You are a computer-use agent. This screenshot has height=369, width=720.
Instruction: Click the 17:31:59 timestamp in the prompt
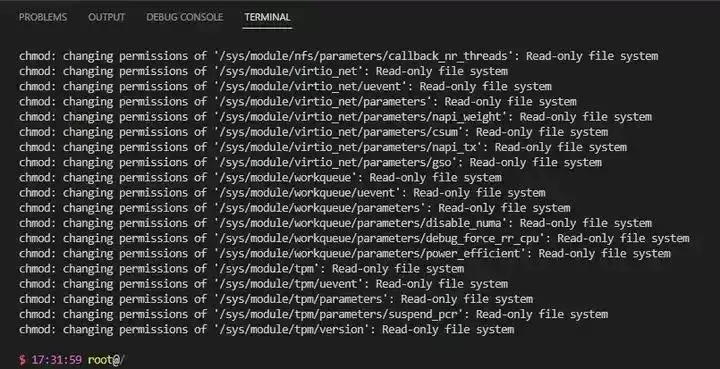tap(56, 360)
